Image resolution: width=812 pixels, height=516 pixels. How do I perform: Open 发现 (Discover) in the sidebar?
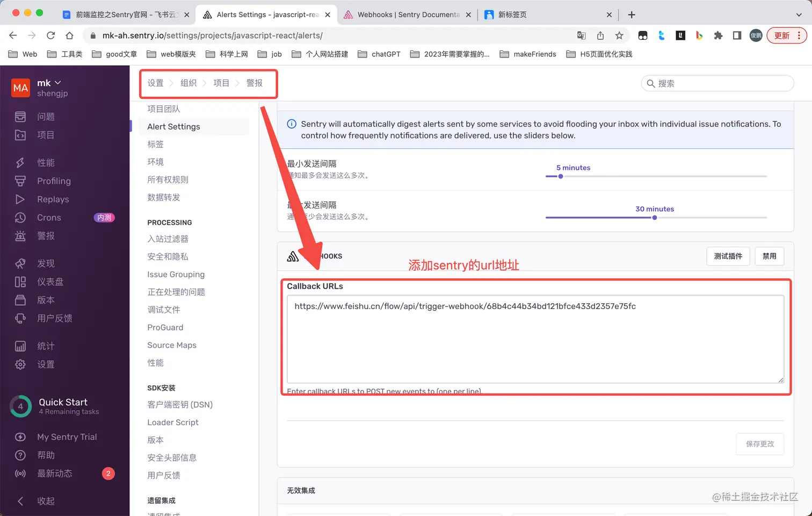pyautogui.click(x=46, y=263)
